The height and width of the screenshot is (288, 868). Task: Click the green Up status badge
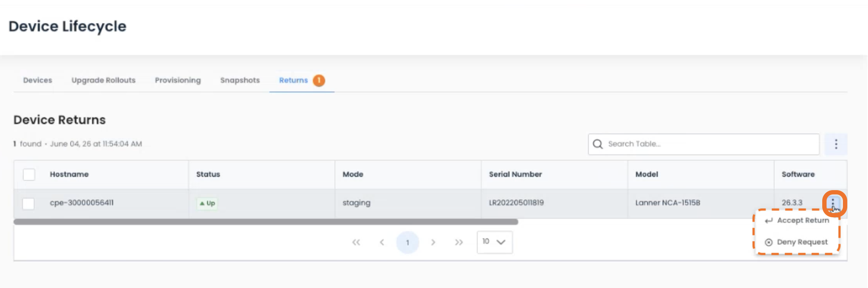pos(207,203)
